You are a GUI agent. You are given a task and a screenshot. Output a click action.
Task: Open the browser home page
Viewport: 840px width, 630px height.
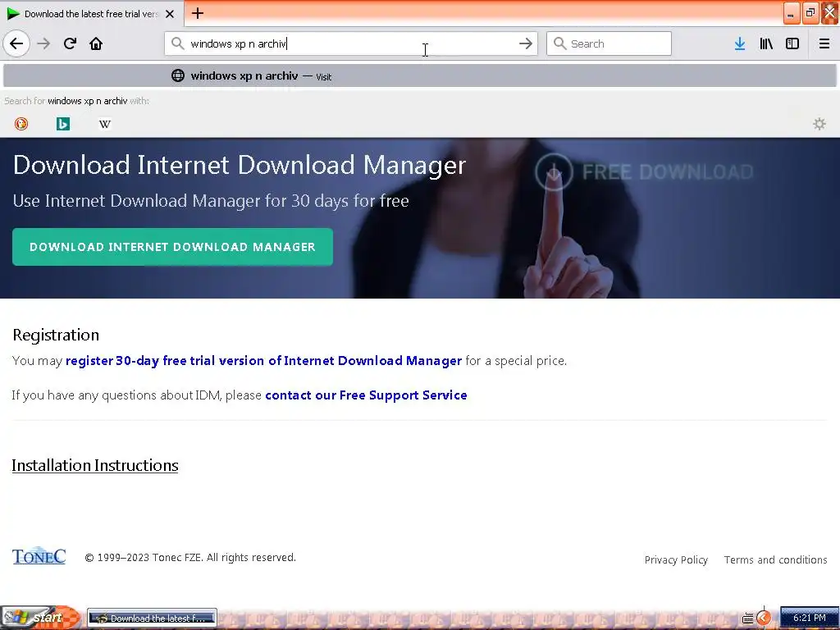tap(96, 43)
